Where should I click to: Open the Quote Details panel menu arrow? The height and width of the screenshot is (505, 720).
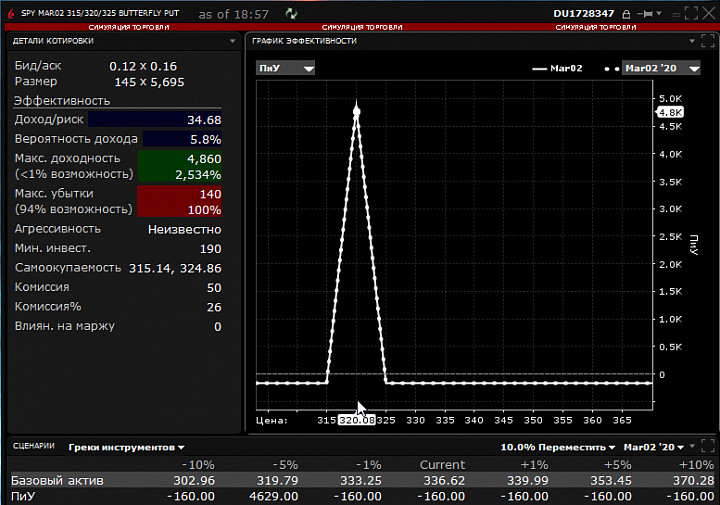(233, 41)
